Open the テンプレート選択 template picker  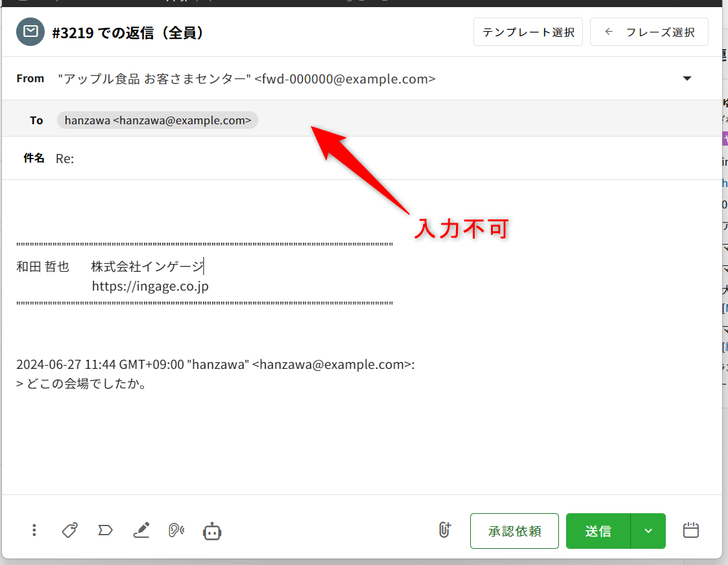coord(528,32)
